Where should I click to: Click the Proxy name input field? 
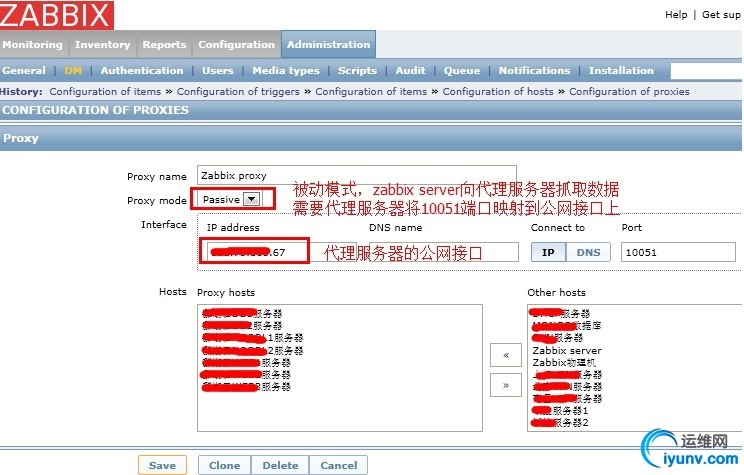click(357, 175)
